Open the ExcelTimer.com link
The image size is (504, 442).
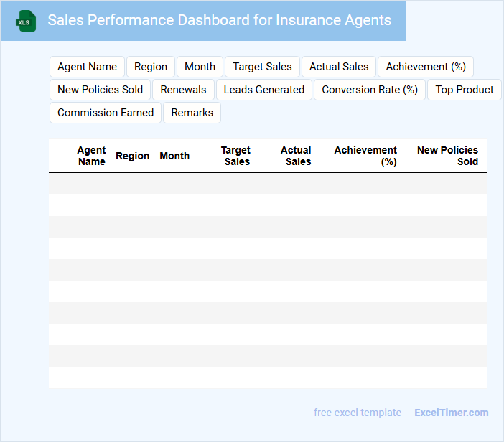pyautogui.click(x=451, y=413)
